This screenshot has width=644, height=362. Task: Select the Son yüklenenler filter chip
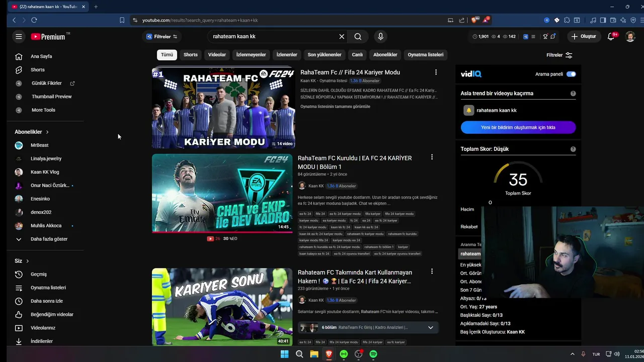click(x=325, y=55)
